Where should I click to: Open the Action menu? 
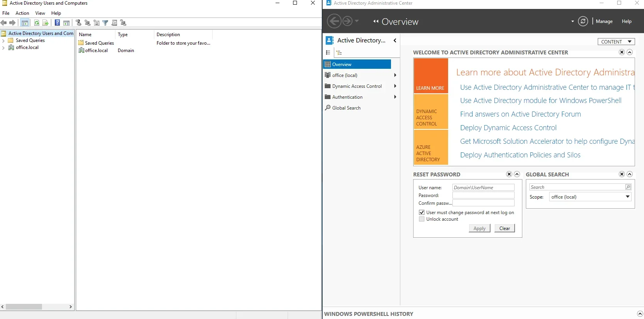click(22, 13)
